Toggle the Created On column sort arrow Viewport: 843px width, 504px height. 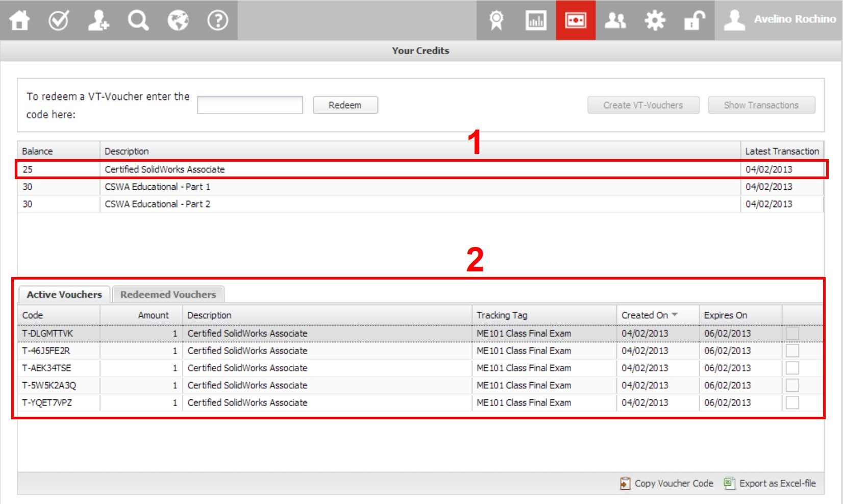[676, 315]
